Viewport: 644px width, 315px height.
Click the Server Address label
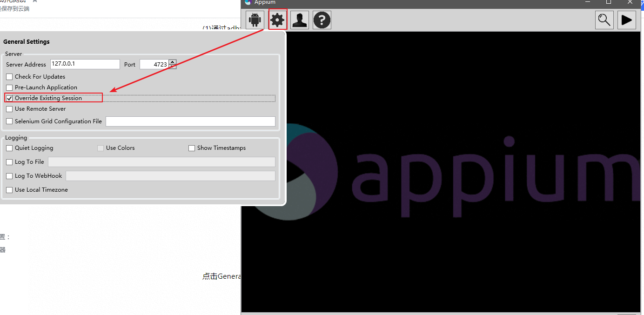[26, 65]
